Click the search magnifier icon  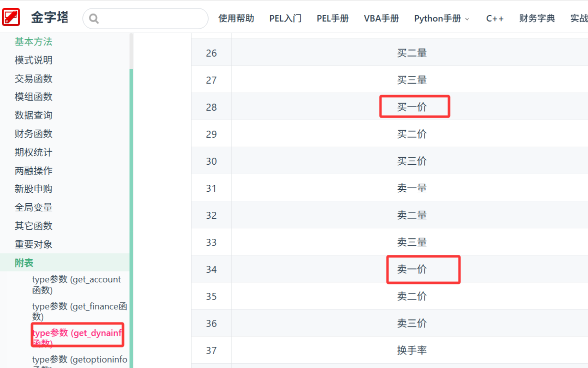point(94,19)
